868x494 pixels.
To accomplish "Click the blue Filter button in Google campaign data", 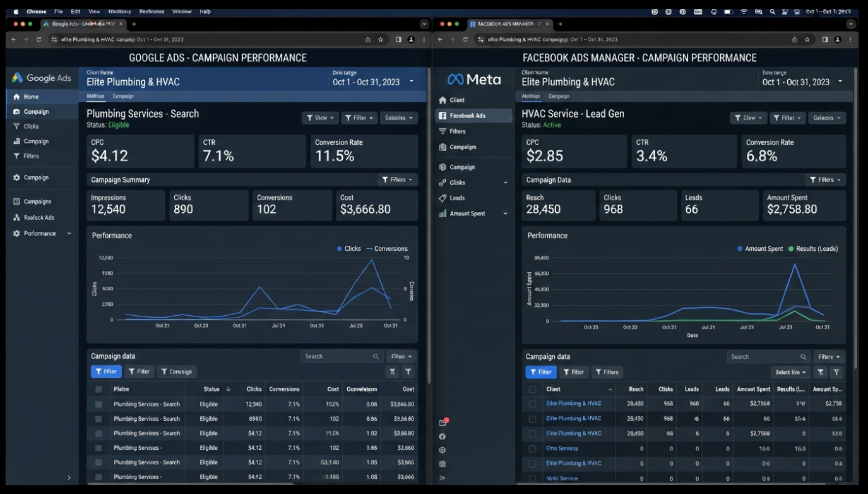I will coord(106,372).
